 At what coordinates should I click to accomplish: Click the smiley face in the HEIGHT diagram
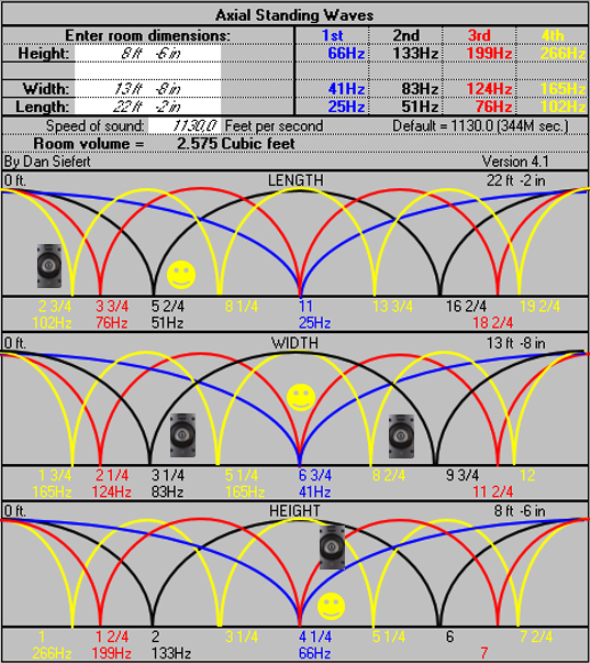(x=331, y=606)
